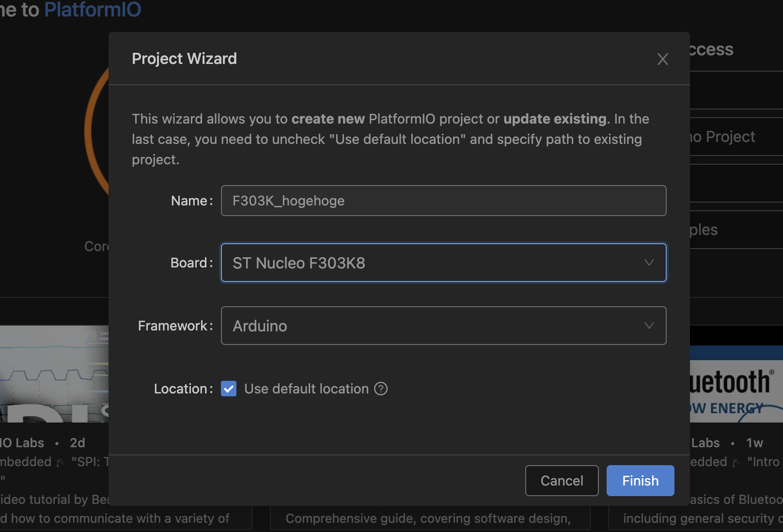Click the project Name input field

tap(443, 201)
